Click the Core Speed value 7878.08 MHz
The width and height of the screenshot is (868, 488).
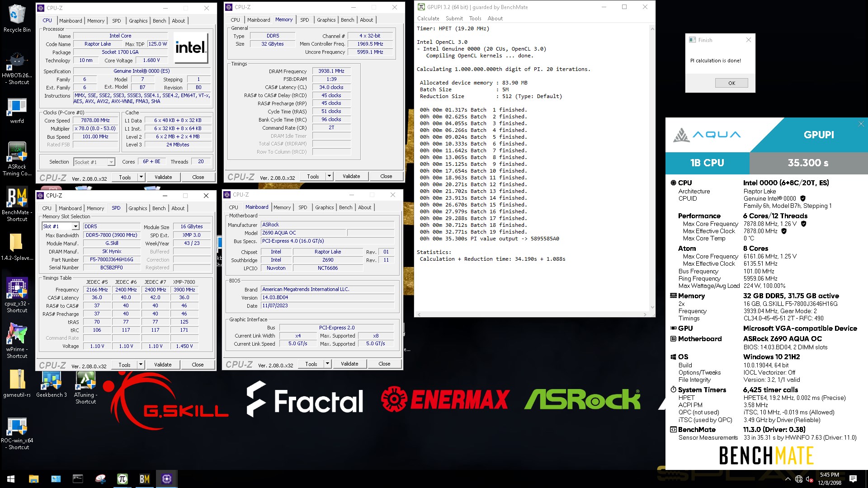click(95, 120)
